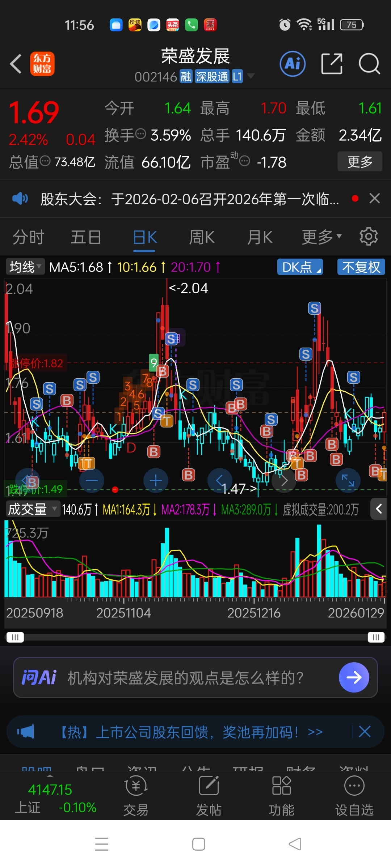Viewport: 391px width, 868px height.
Task: Tap the Android home button
Action: point(198,844)
